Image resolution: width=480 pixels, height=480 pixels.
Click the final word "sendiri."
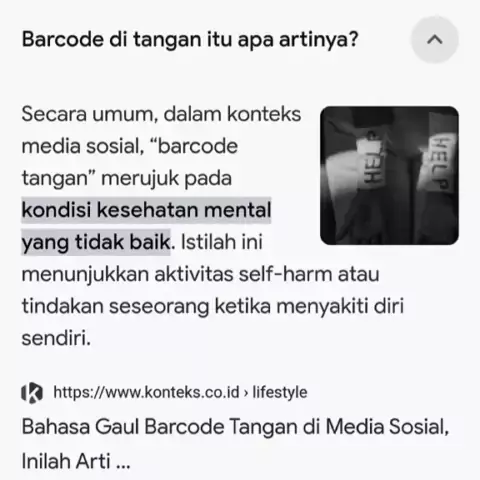coord(56,338)
